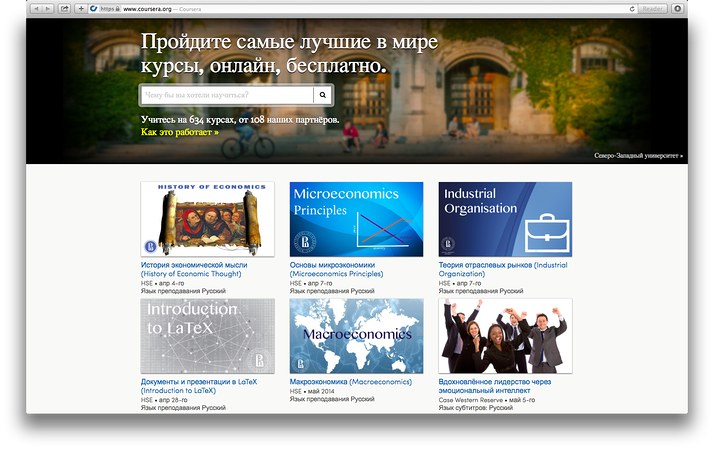Open the cheering business people thumbnail
This screenshot has height=450, width=714.
[505, 336]
